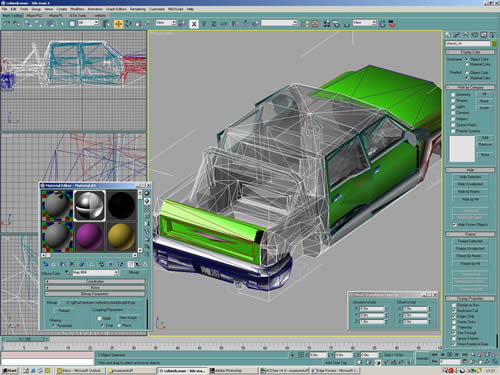This screenshot has width=500, height=375.
Task: Click the object color swatch beside name
Action: point(493,44)
